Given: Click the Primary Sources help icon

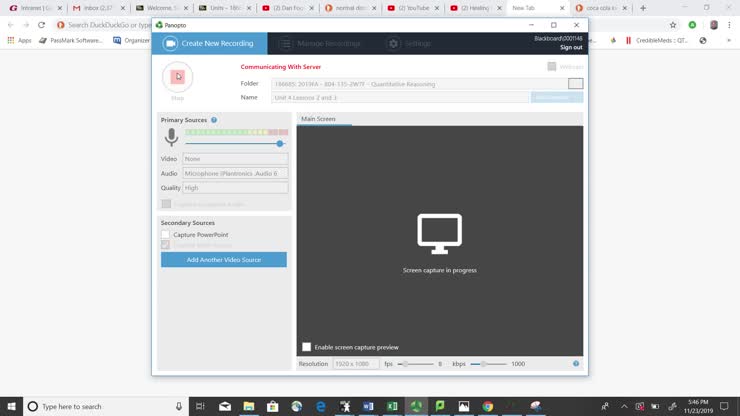Looking at the screenshot, I should (214, 120).
